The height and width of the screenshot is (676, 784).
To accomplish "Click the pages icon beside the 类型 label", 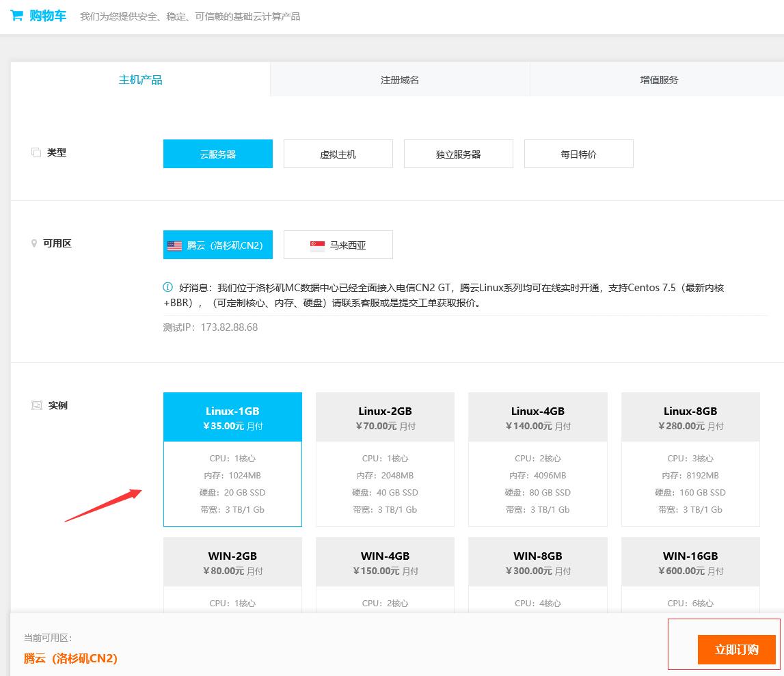I will [x=36, y=152].
